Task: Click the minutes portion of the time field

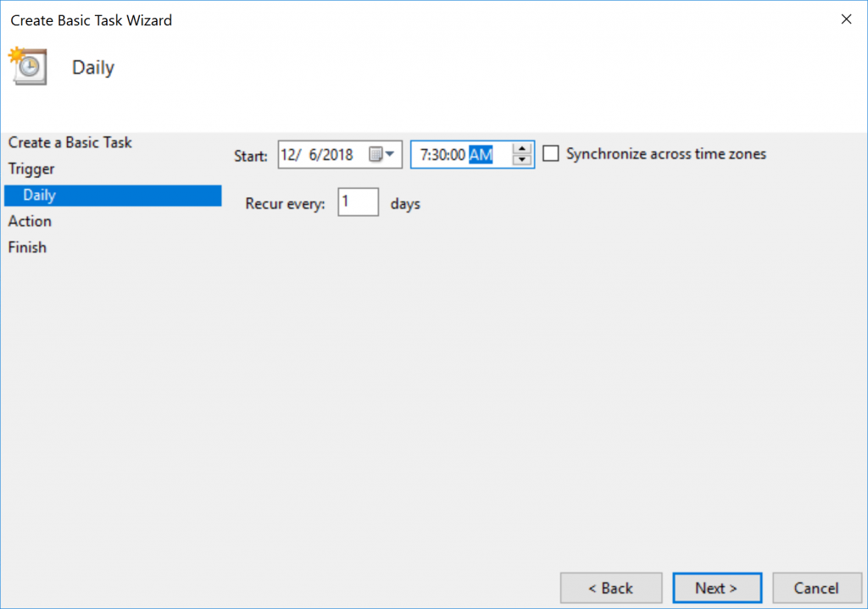Action: (440, 153)
